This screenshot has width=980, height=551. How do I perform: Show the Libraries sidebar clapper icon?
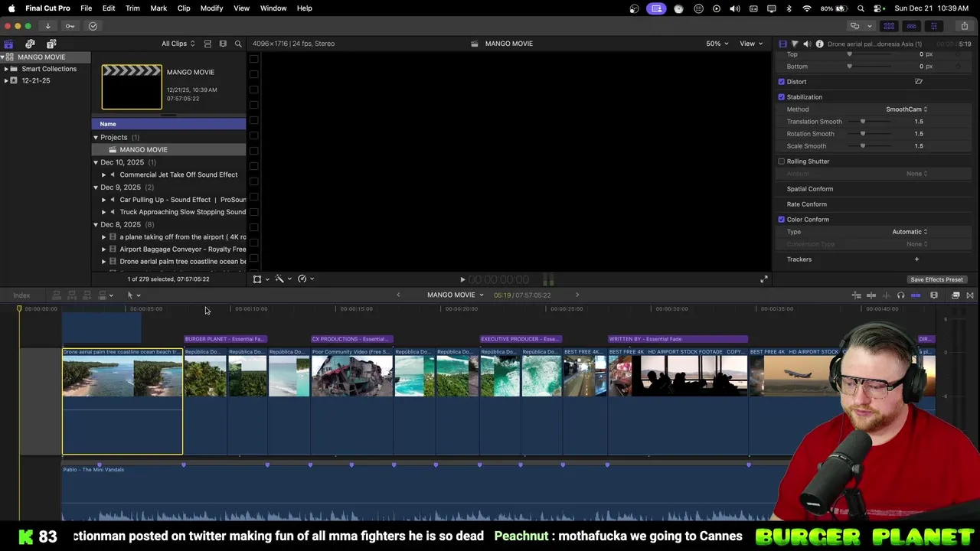pyautogui.click(x=9, y=44)
